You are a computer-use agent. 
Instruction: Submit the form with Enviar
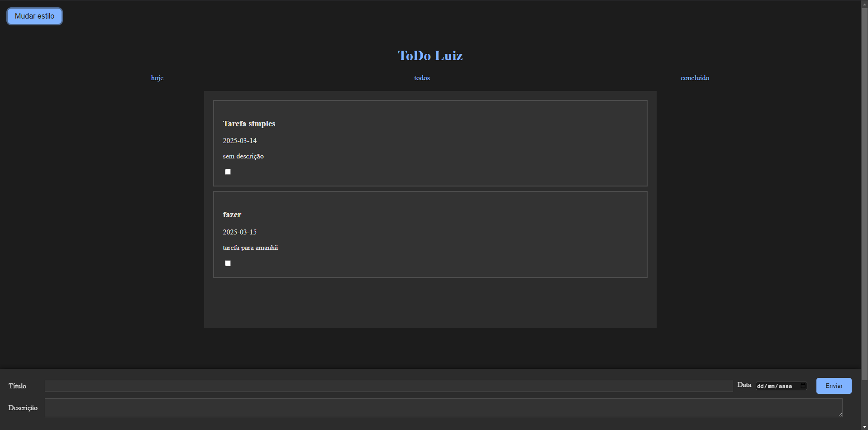[834, 386]
